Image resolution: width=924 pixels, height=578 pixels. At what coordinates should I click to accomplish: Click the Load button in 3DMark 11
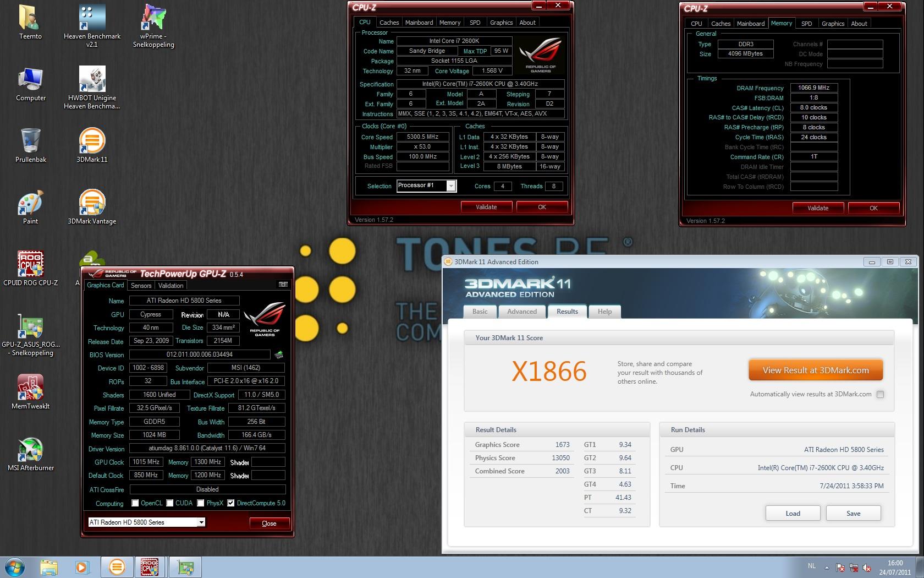click(793, 514)
